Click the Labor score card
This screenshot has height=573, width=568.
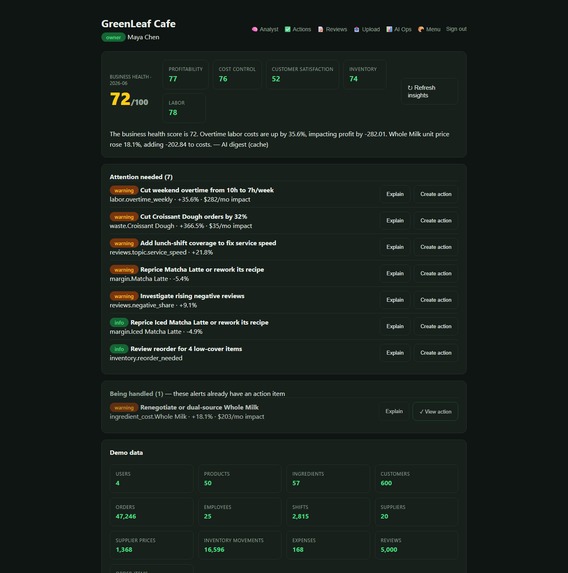point(184,108)
